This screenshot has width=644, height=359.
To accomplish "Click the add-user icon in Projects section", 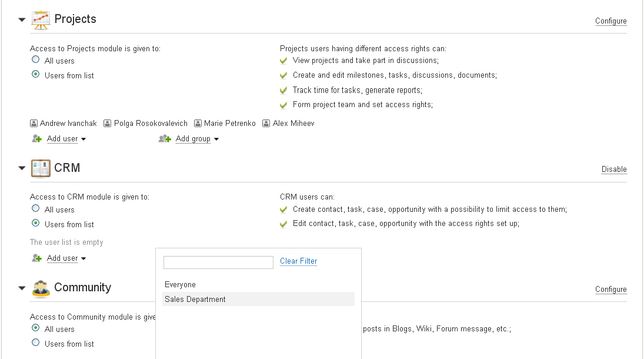I will click(x=37, y=139).
